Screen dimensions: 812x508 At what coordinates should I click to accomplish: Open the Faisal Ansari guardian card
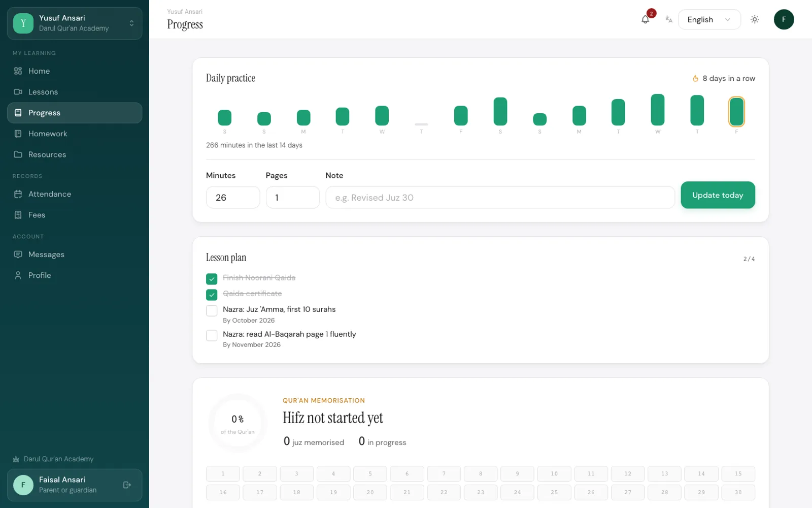coord(75,485)
